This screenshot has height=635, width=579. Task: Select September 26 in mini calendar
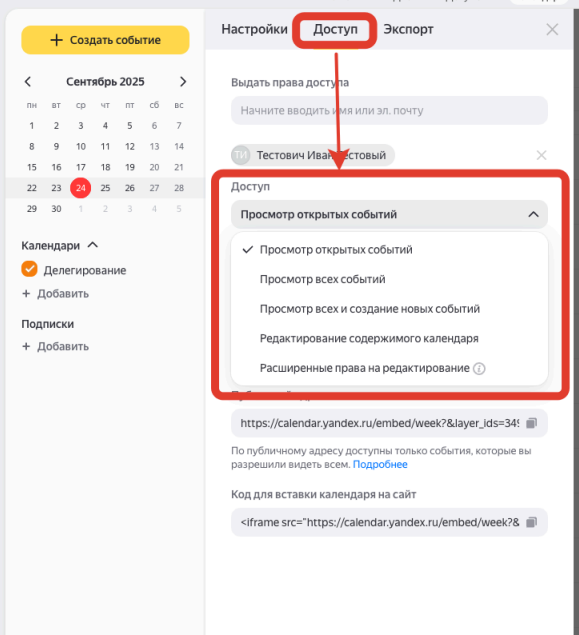click(130, 188)
